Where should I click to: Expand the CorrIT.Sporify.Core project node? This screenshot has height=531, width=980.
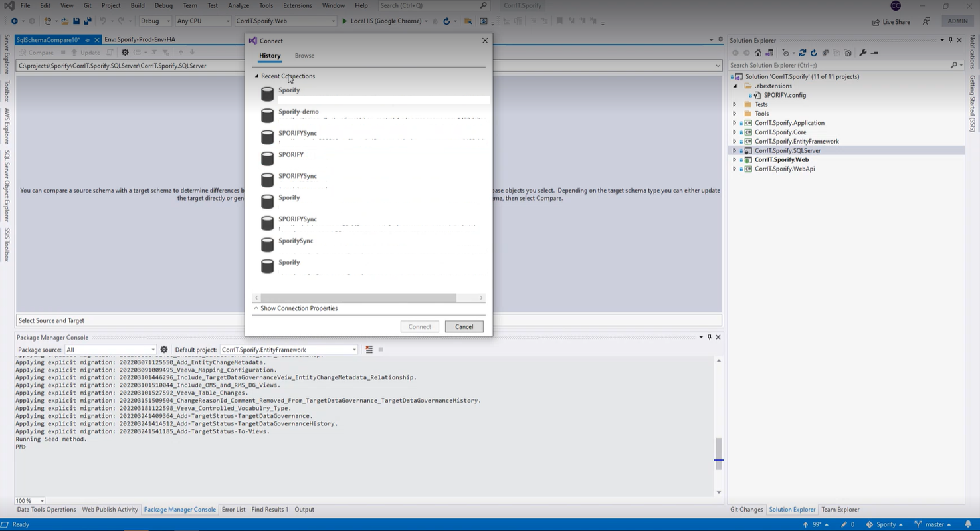[735, 132]
